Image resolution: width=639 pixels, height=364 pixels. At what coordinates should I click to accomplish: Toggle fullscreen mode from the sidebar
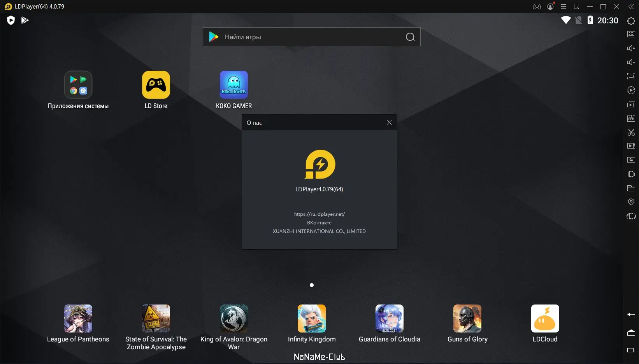[x=631, y=76]
